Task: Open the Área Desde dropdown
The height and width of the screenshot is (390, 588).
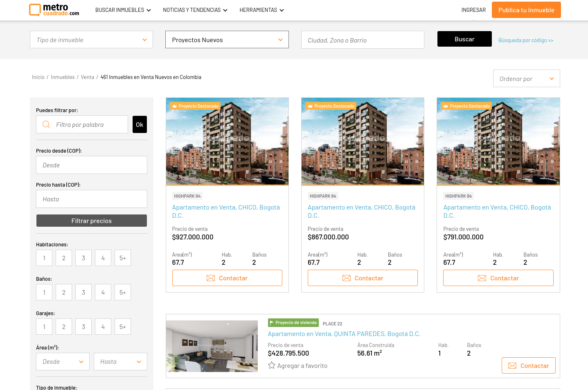Action: pos(63,362)
